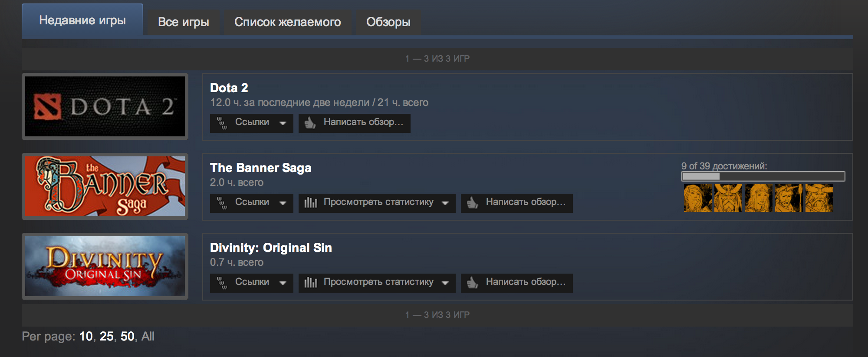Image resolution: width=868 pixels, height=357 pixels.
Task: Show 25 games per page
Action: click(107, 336)
